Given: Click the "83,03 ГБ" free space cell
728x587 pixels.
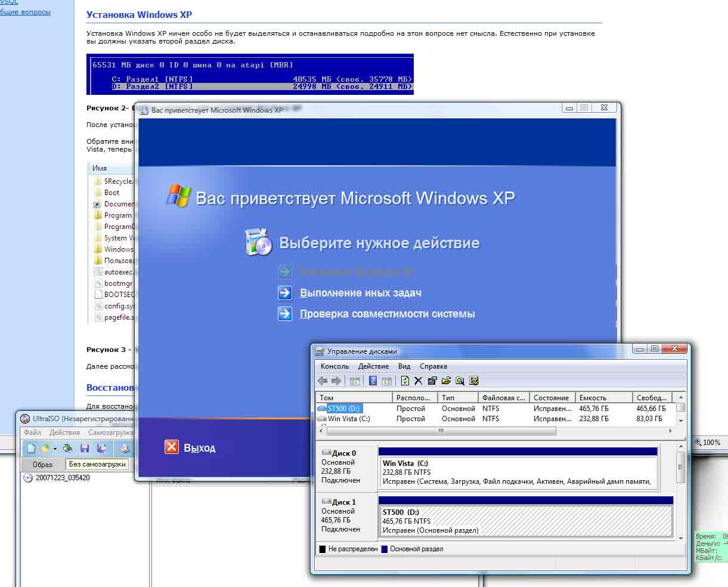Looking at the screenshot, I should coord(649,419).
